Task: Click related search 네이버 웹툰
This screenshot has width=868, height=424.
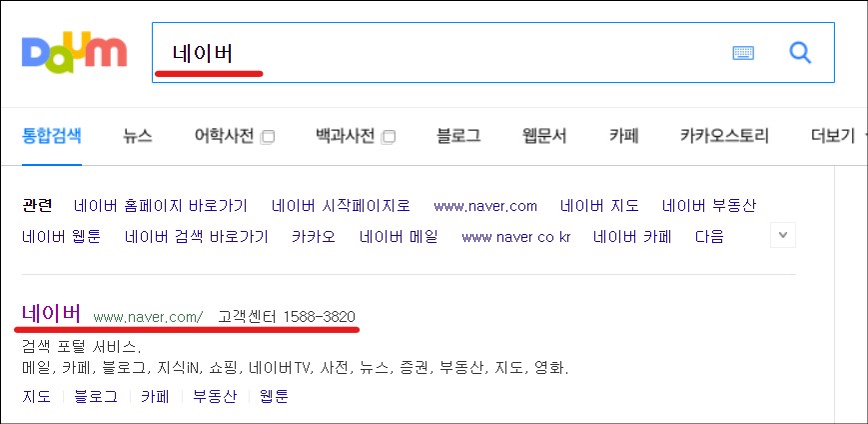Action: pos(62,237)
